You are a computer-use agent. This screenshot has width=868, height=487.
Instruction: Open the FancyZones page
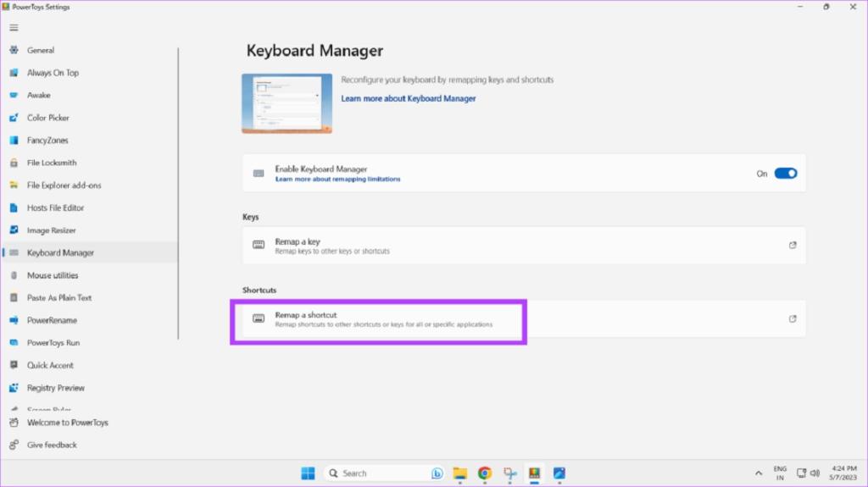90,140
